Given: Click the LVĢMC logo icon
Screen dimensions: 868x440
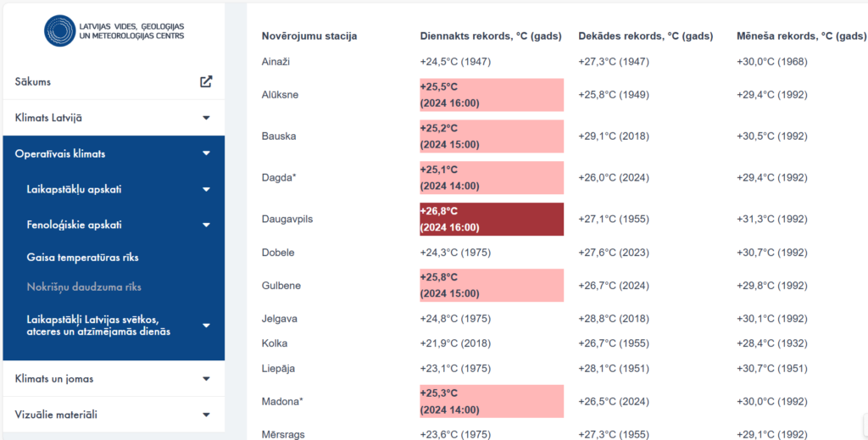Looking at the screenshot, I should click(x=59, y=30).
